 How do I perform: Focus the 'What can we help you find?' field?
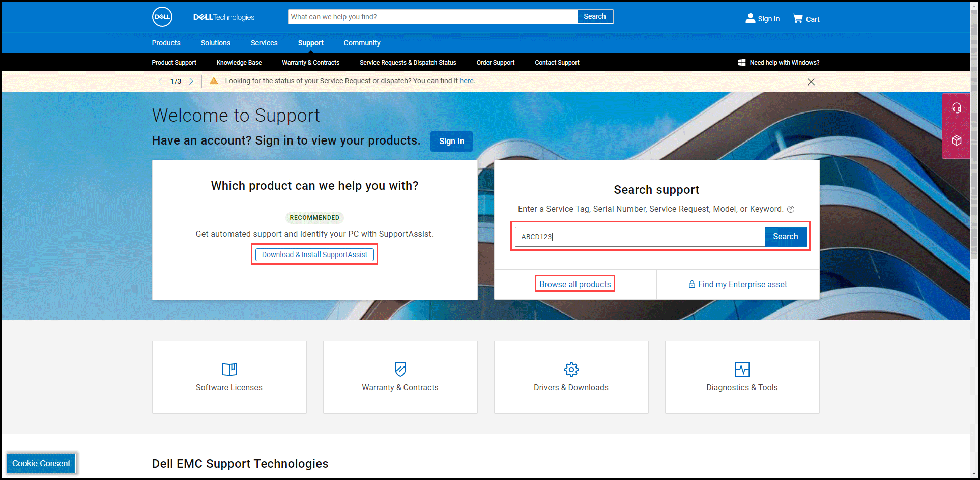click(x=433, y=17)
